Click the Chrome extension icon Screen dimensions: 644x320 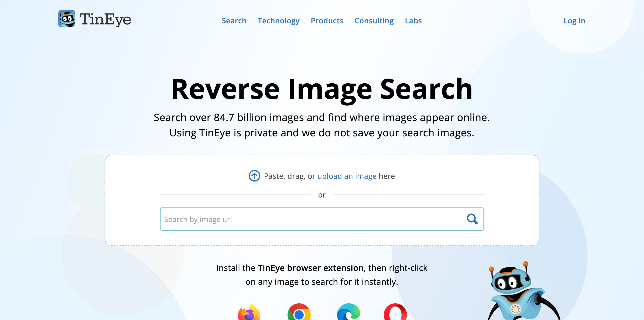299,312
